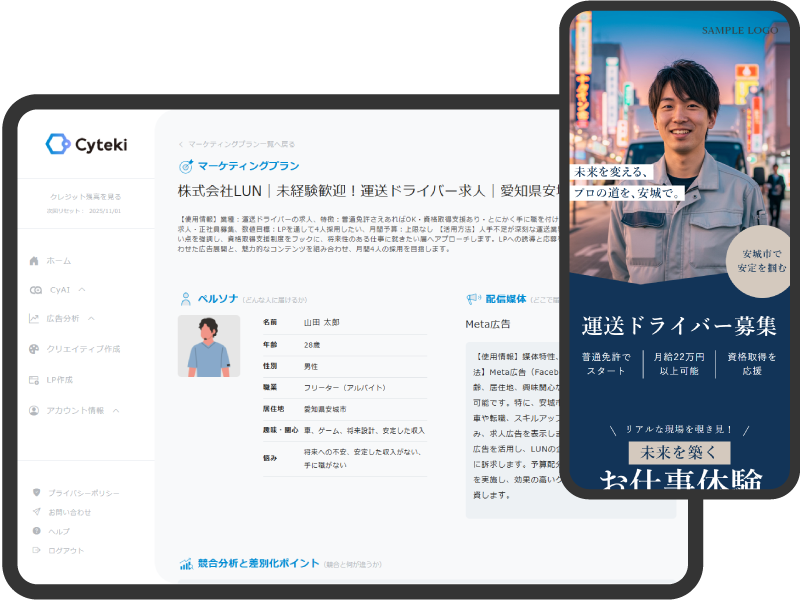The image size is (800, 600).
Task: Open クリエイティブ作成 with the palette icon
Action: (32, 350)
